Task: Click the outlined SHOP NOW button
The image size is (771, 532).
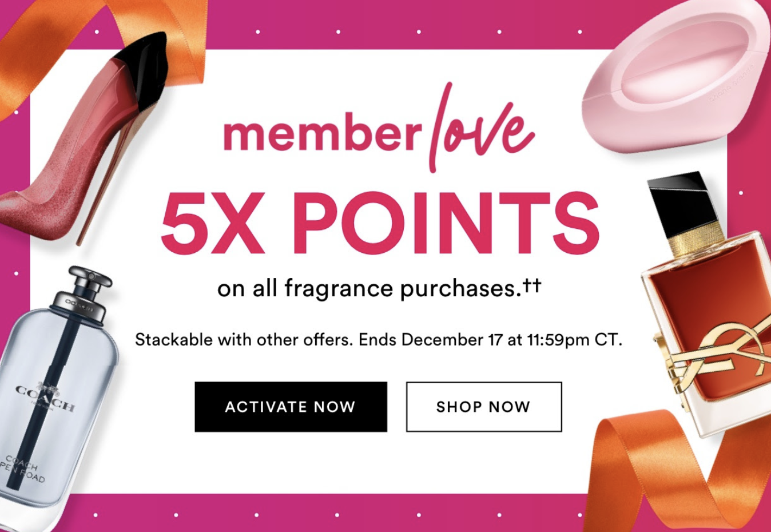Action: (484, 407)
